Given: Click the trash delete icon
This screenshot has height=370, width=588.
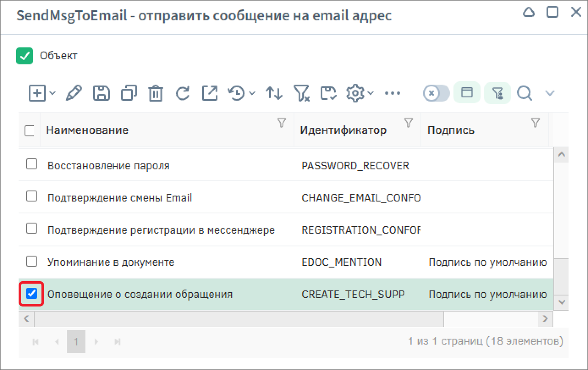Looking at the screenshot, I should click(x=156, y=93).
